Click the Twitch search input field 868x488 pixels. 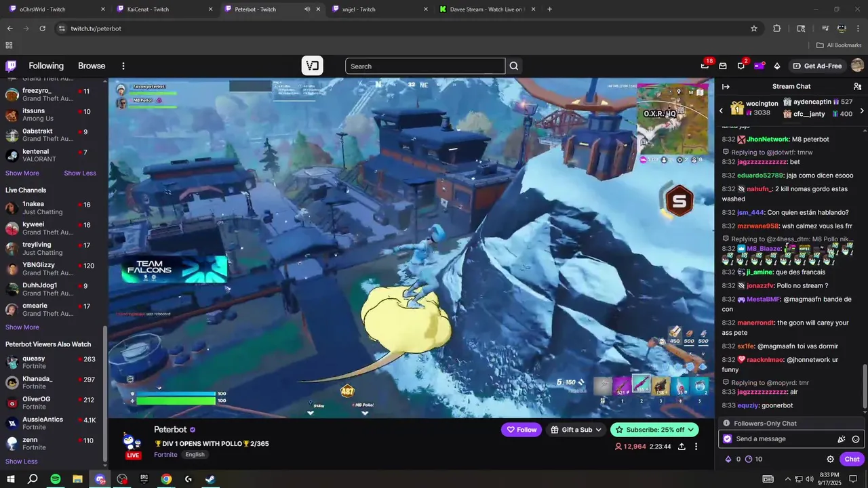(425, 66)
